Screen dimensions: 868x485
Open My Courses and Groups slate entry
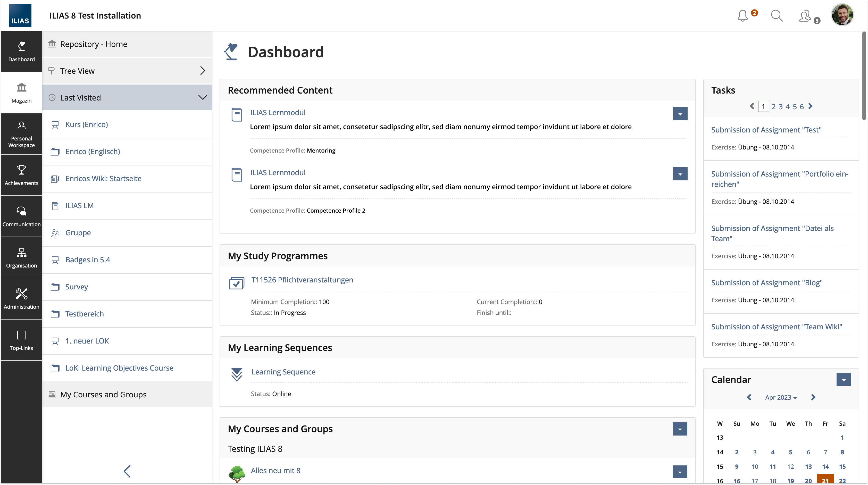(x=103, y=394)
